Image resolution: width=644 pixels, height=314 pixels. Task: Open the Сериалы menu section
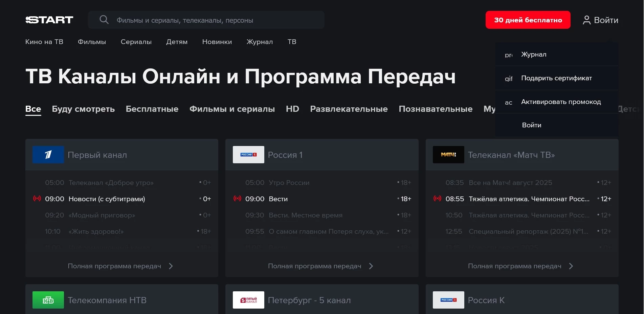coord(136,42)
